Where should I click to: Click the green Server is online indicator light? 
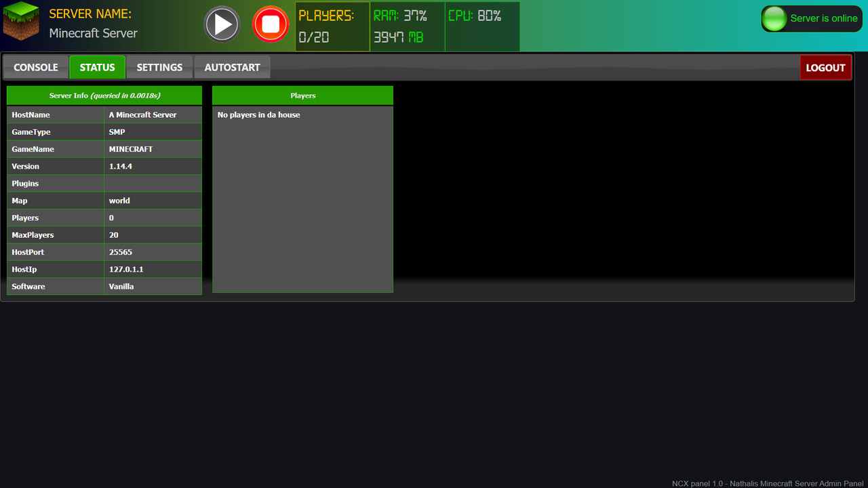pos(774,18)
